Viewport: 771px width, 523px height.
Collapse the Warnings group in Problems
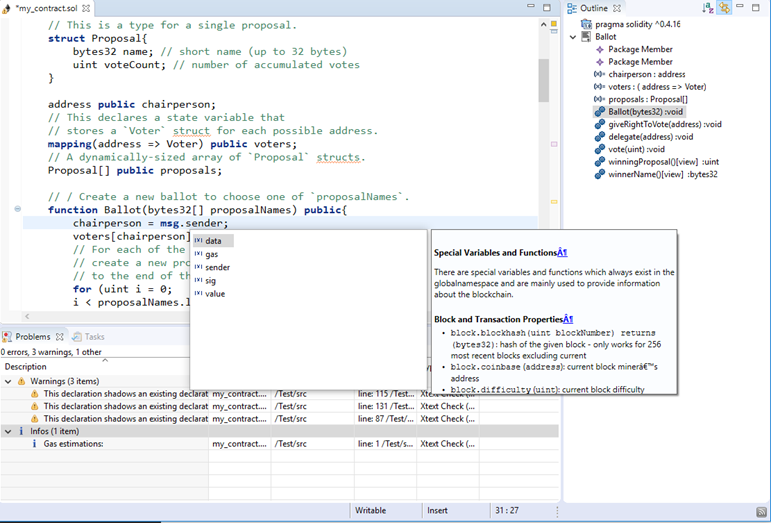(8, 381)
